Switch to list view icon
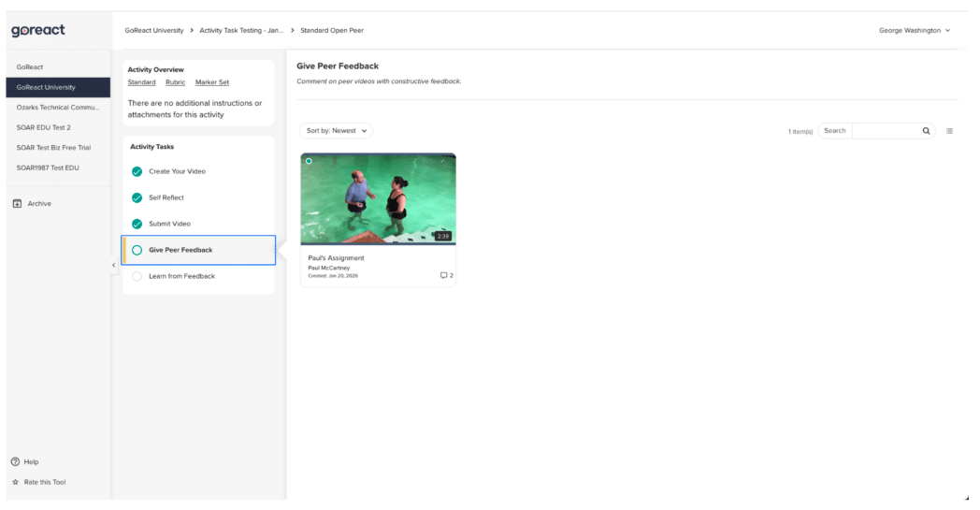 coord(949,131)
